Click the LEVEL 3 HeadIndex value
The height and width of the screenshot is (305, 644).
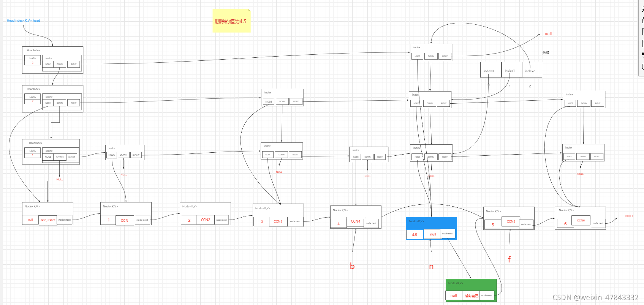[x=32, y=63]
